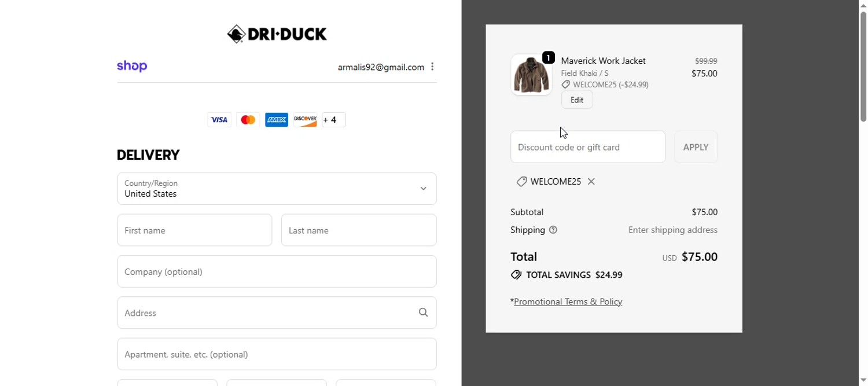The height and width of the screenshot is (386, 868).
Task: Click the Dri Duck logo
Action: click(x=277, y=34)
